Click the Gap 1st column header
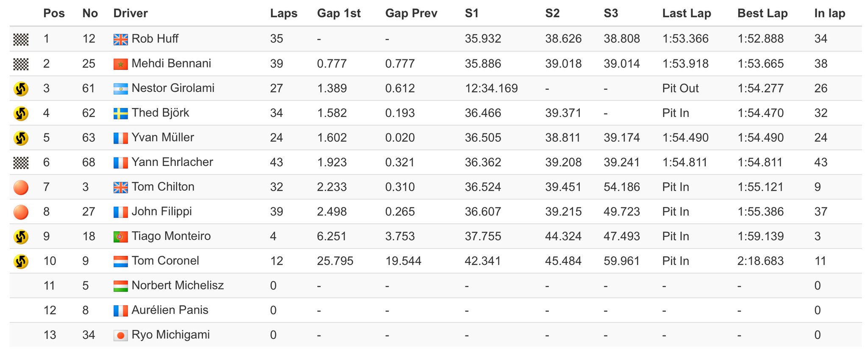Image resolution: width=868 pixels, height=352 pixels. coord(339,14)
